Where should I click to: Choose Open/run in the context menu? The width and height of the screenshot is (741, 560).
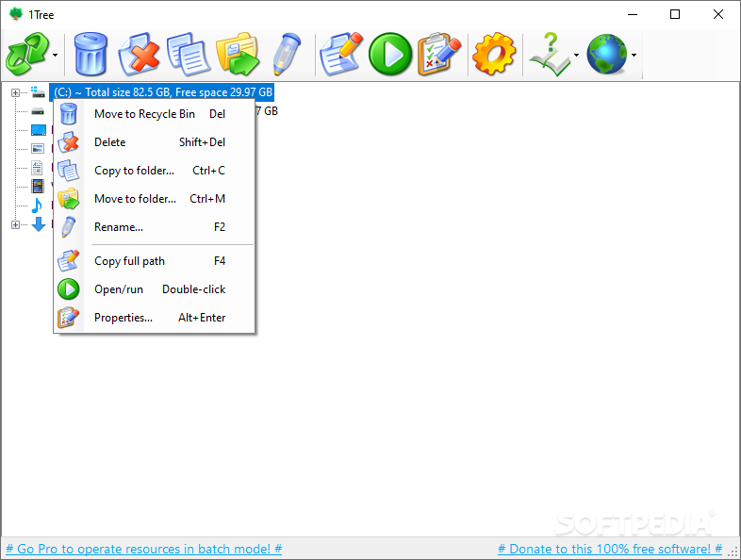[155, 289]
